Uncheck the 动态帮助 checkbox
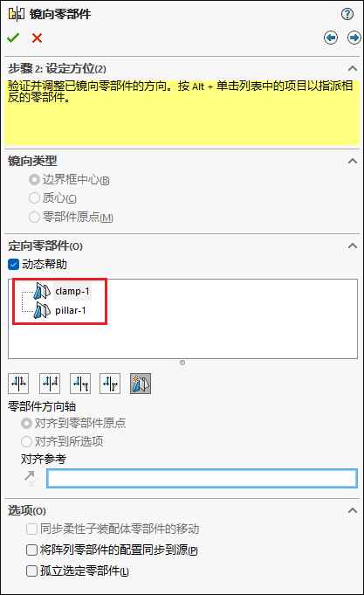364x595 pixels. tap(13, 265)
